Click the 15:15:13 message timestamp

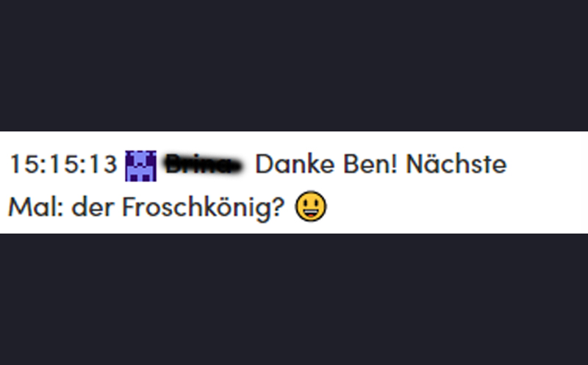click(x=63, y=165)
